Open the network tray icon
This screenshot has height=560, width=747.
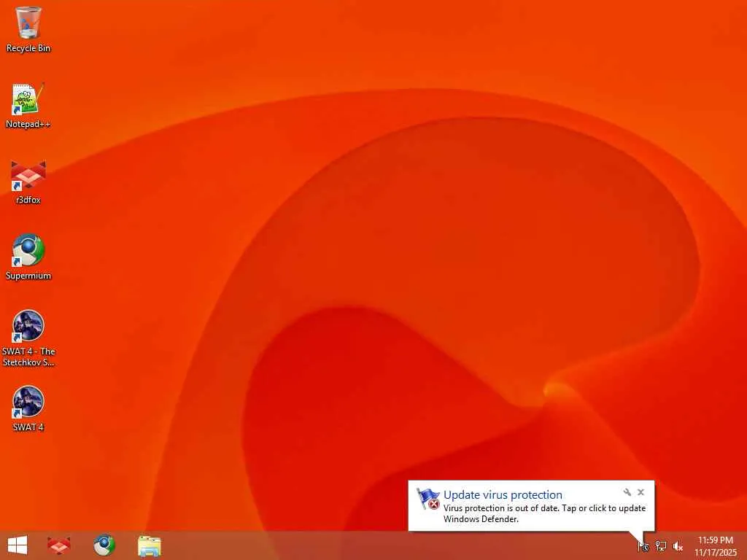pos(661,546)
